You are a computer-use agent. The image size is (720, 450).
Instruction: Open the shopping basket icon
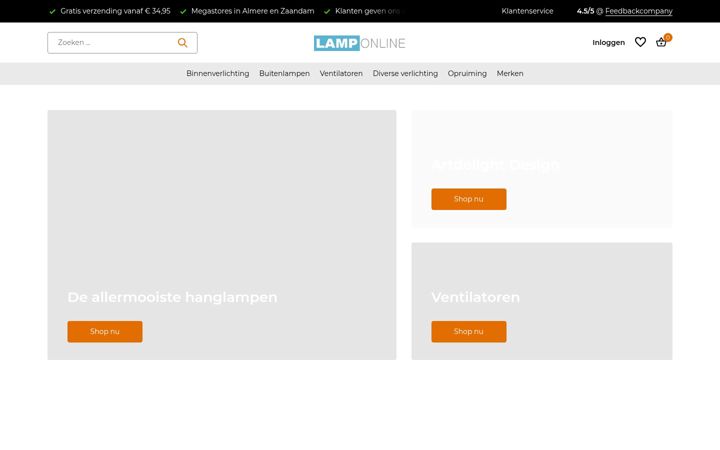click(661, 42)
